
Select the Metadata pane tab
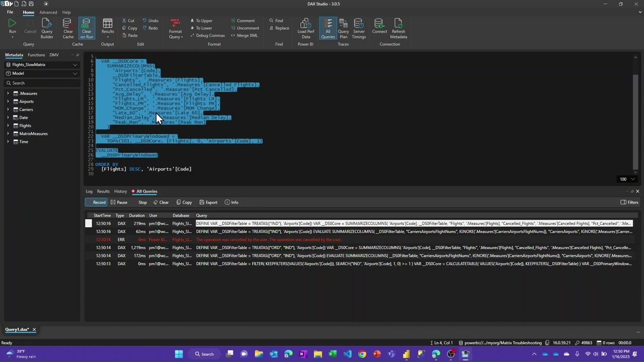14,55
